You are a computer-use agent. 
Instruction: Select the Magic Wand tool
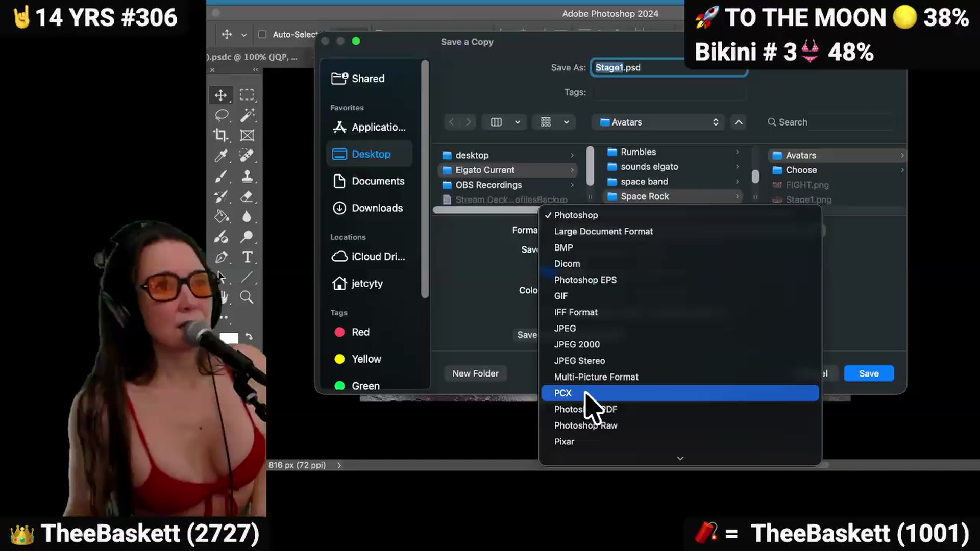247,115
